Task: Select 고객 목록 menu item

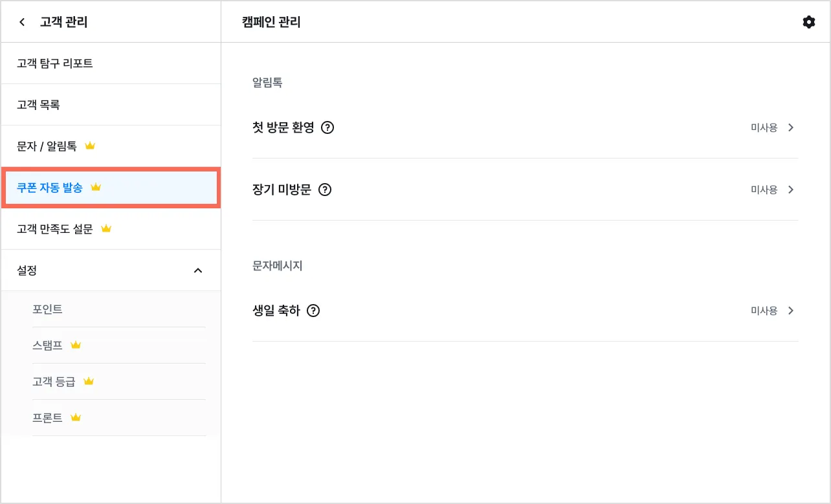Action: [x=39, y=105]
